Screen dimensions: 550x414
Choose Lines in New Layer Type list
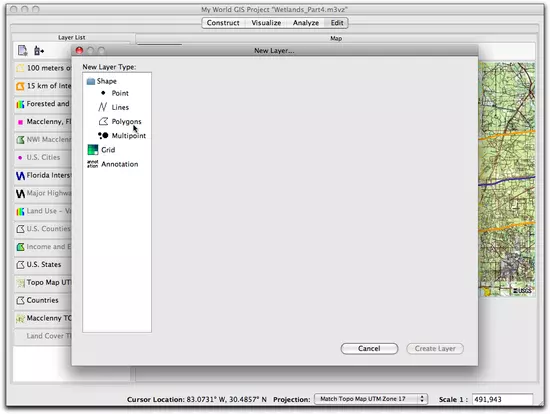(120, 107)
